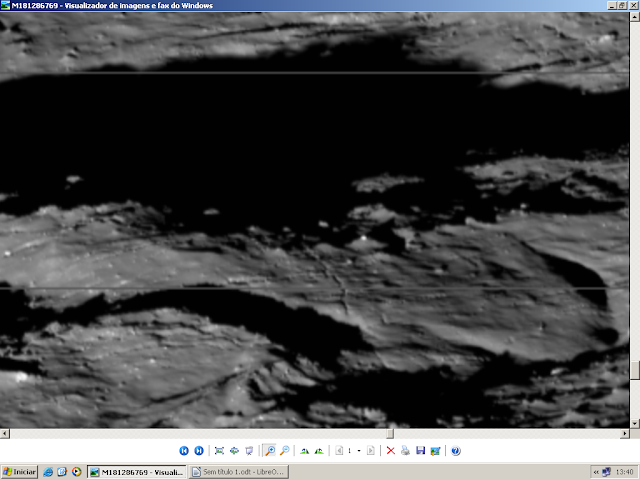Viewport: 640px width, 480px height.
Task: Fit image to window with Best Fit
Action: click(219, 451)
